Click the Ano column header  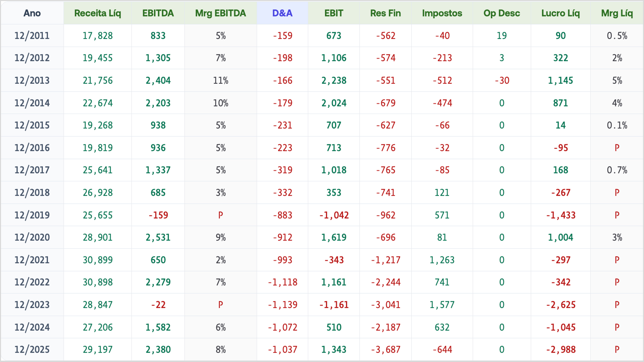[x=32, y=13]
